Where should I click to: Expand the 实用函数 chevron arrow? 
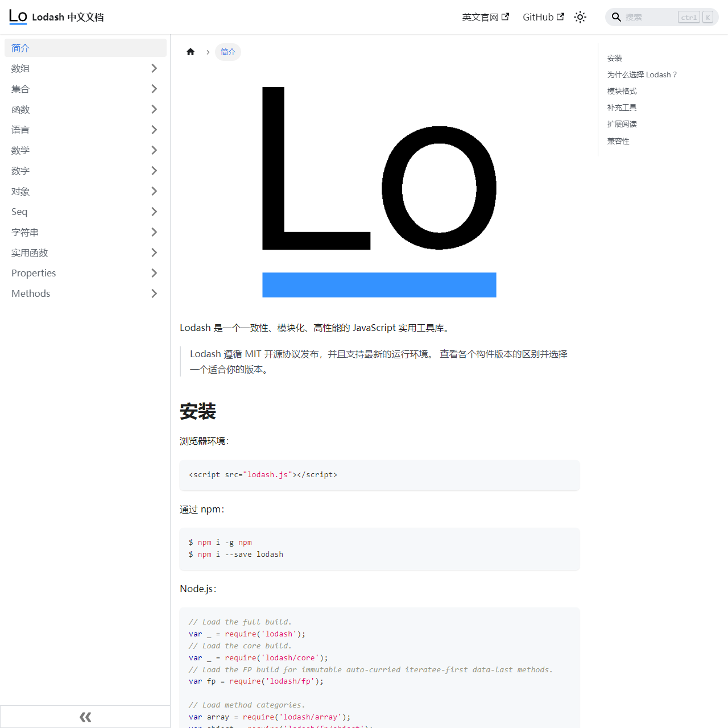pyautogui.click(x=154, y=253)
